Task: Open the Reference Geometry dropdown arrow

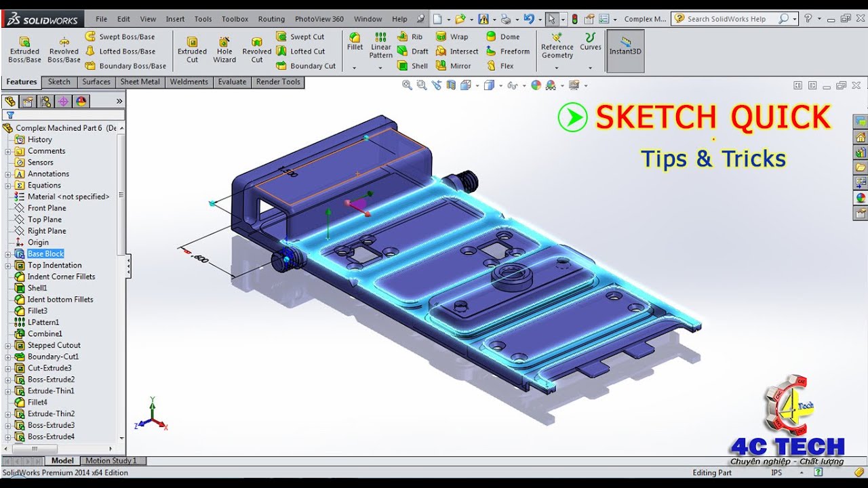Action: 557,68
